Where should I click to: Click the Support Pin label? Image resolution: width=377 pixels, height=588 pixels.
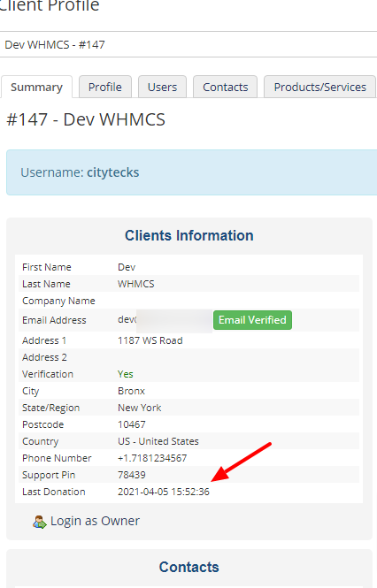point(49,475)
